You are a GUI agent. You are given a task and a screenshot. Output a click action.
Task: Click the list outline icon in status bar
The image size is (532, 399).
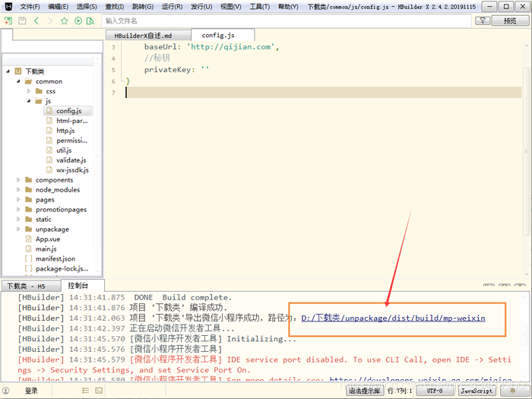pos(85,391)
